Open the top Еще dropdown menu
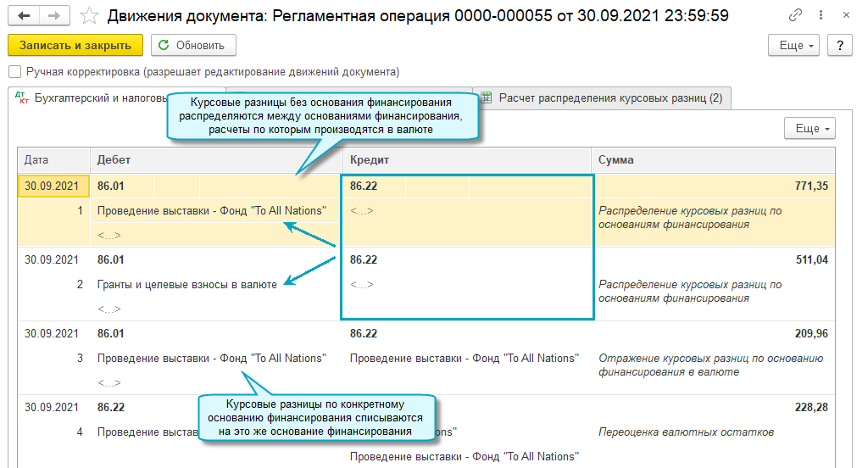The height and width of the screenshot is (468, 868). click(795, 46)
